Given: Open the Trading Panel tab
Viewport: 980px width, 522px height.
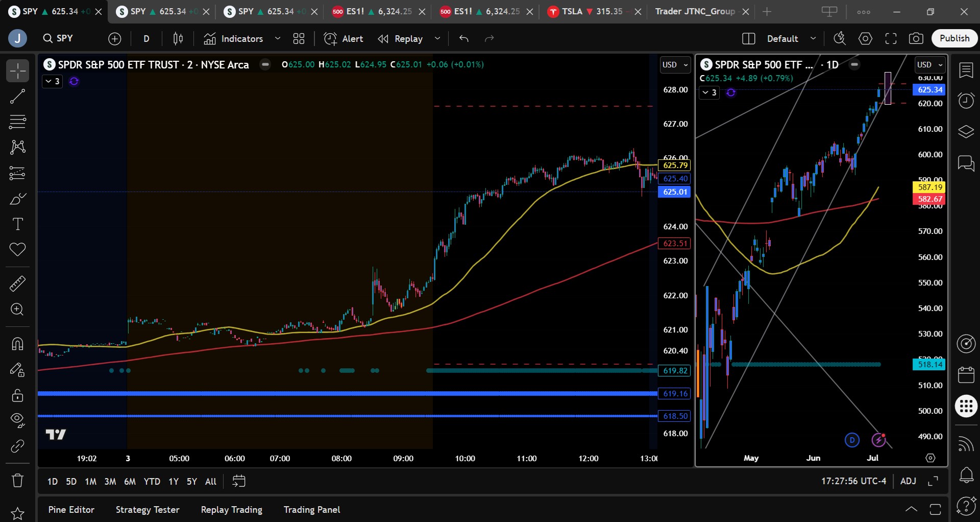Looking at the screenshot, I should pos(312,510).
